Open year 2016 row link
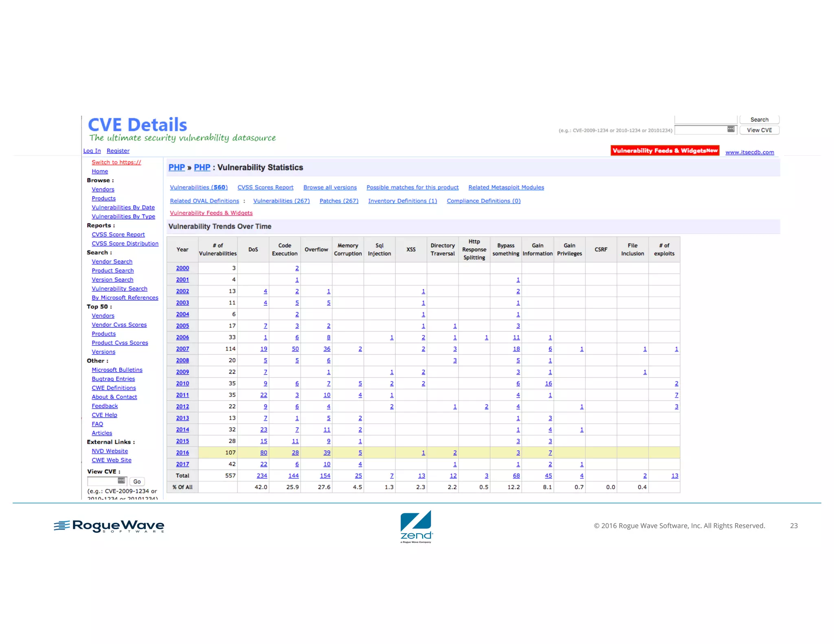Image resolution: width=834 pixels, height=644 pixels. [182, 453]
